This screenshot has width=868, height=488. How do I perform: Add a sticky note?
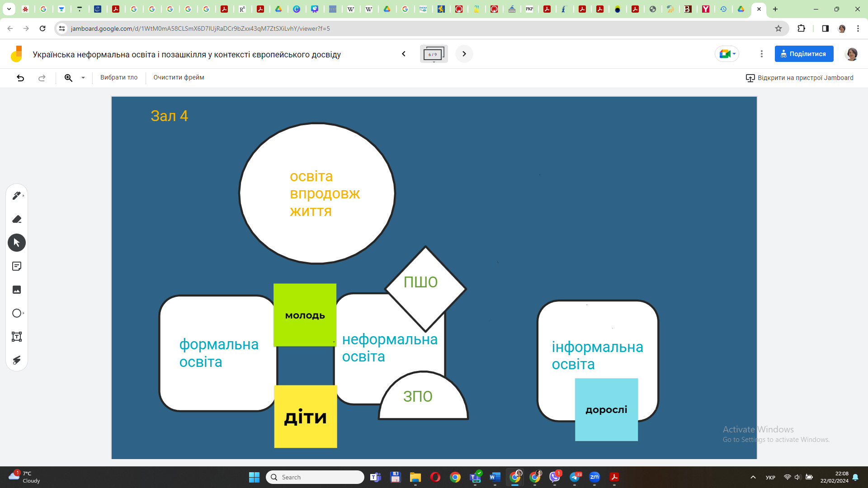point(17,266)
